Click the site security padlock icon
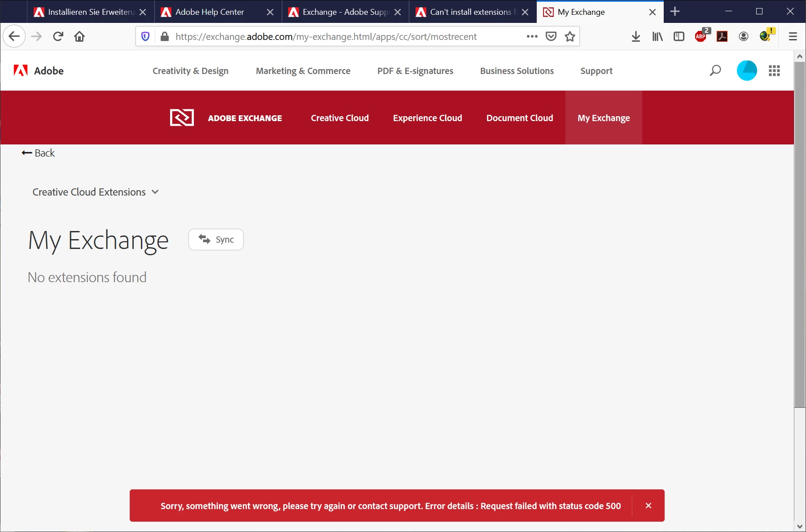Viewport: 806px width, 532px height. [x=165, y=36]
